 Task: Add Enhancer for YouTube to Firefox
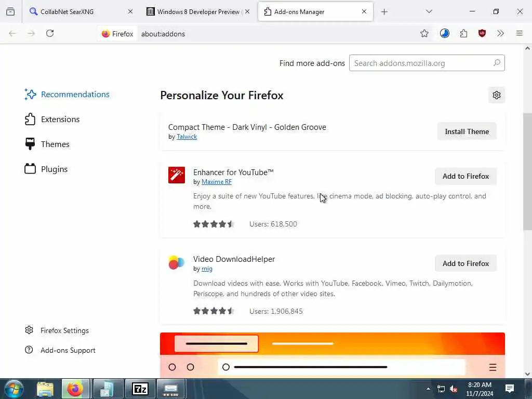click(465, 177)
